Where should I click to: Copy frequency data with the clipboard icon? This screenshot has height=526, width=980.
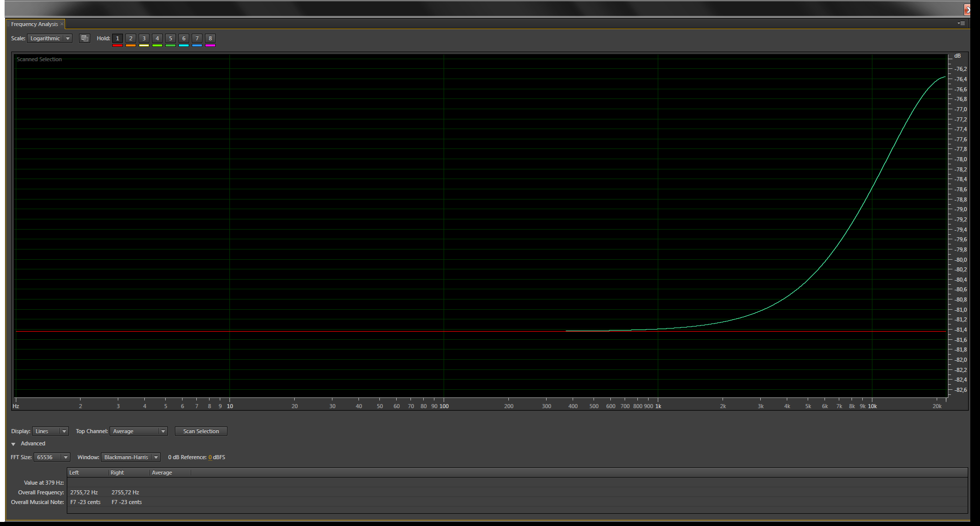pos(85,38)
